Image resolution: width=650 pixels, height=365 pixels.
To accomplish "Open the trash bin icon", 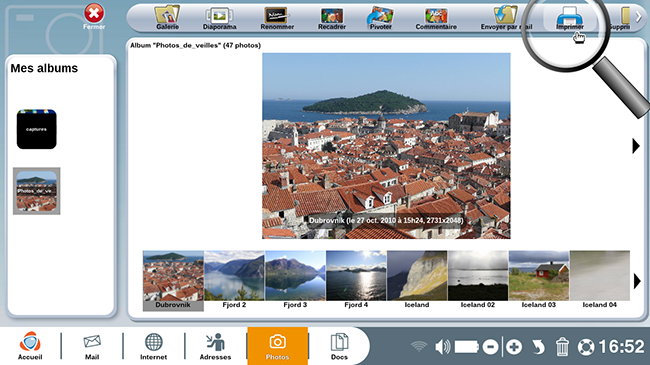I will pos(562,346).
